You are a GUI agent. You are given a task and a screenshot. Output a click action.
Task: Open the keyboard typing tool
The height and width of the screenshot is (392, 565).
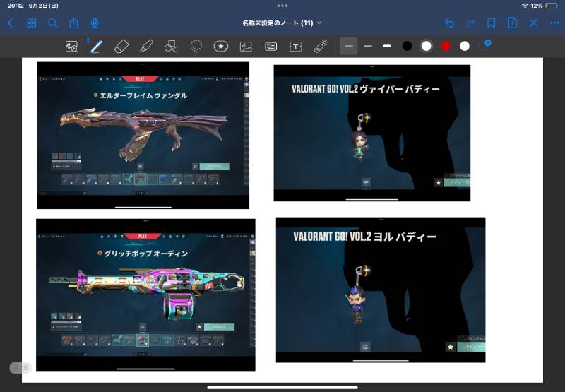[270, 47]
